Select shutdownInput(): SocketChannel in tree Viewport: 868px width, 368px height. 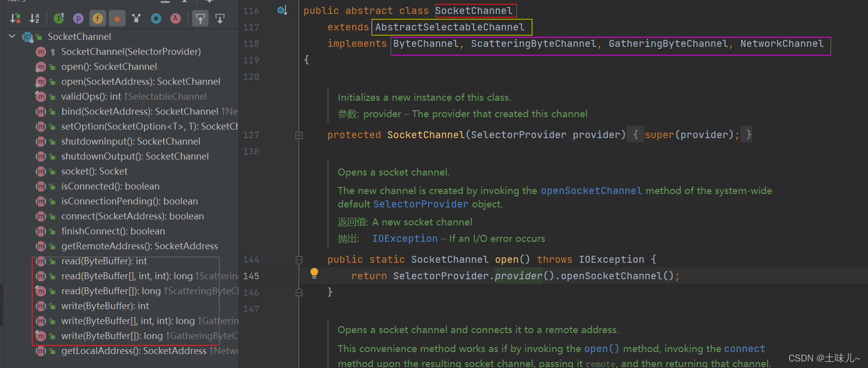(131, 141)
